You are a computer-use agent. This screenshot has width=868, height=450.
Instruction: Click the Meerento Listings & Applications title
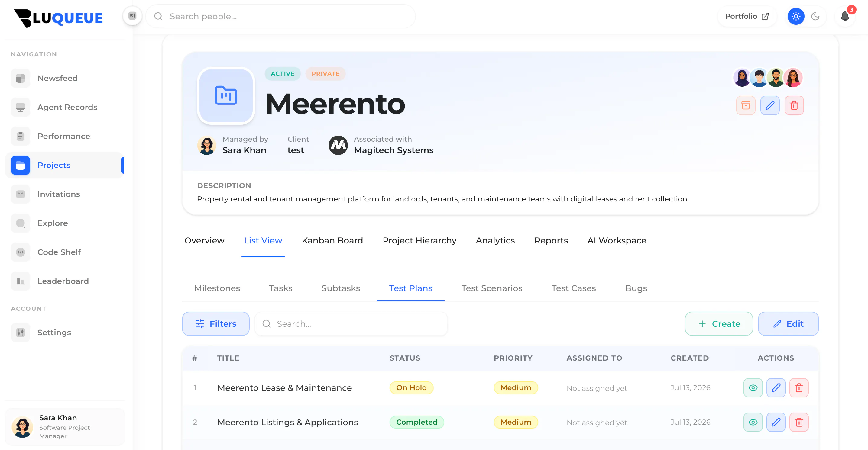pos(287,423)
